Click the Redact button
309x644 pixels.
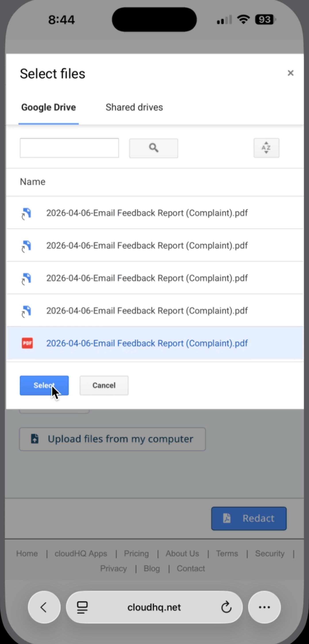click(x=249, y=519)
